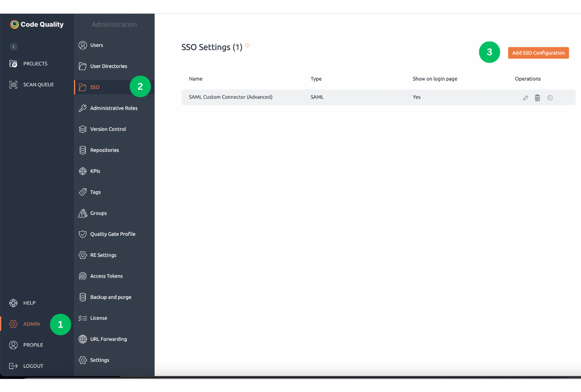This screenshot has width=581, height=392.
Task: Click the License checklist icon
Action: coord(83,318)
